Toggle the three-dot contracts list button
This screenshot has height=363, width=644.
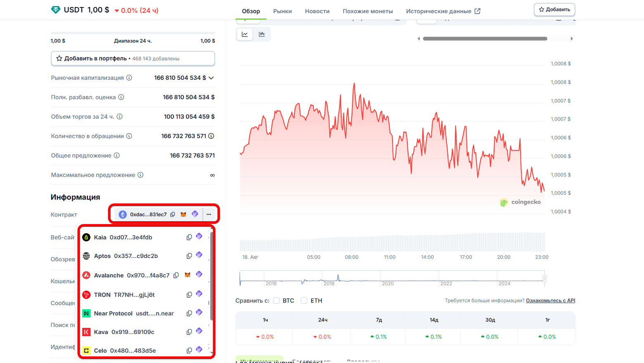coord(209,214)
